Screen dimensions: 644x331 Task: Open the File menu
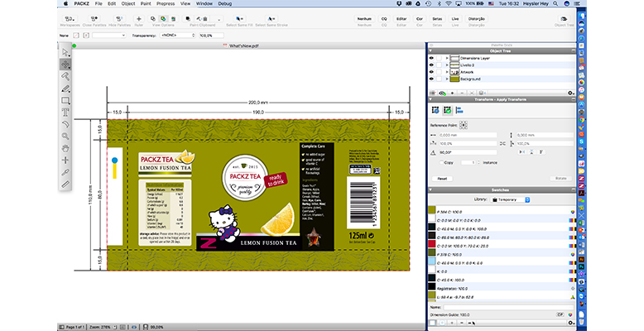99,3
